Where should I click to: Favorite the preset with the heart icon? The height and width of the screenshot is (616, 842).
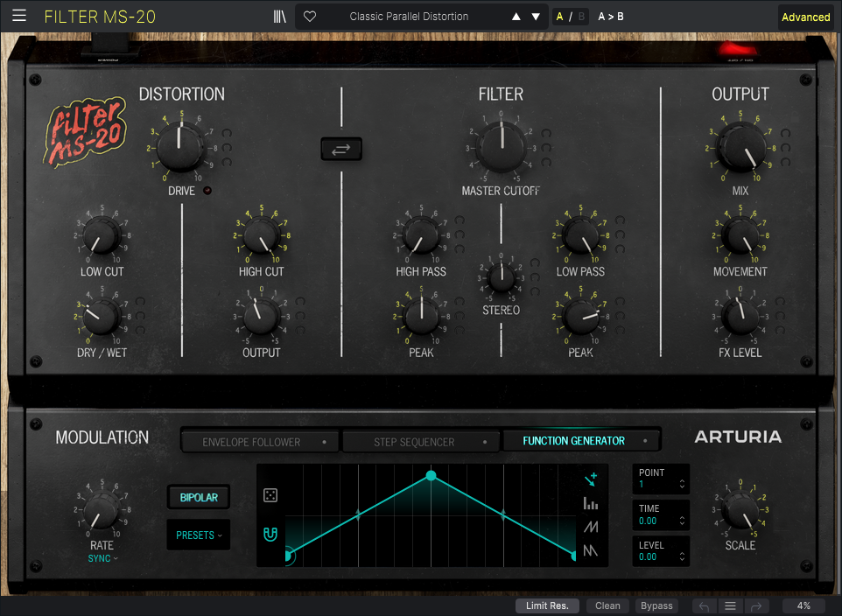310,17
